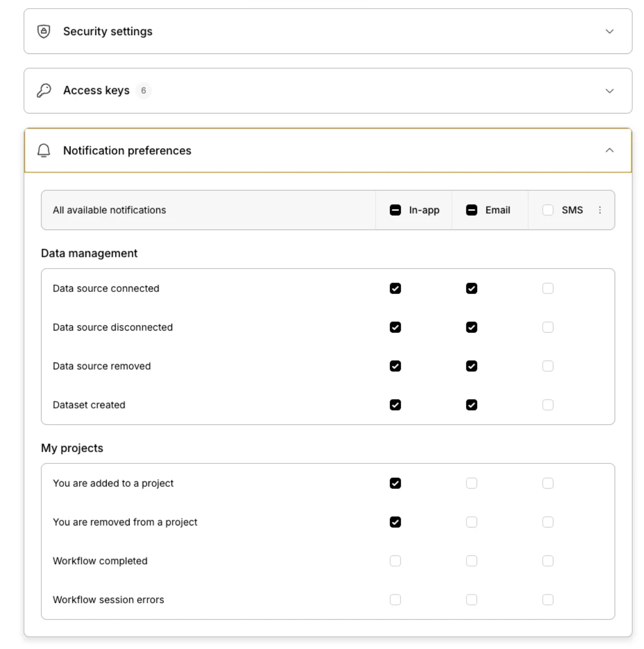644x649 pixels.
Task: Toggle the In-app select-all checkbox
Action: [x=395, y=210]
